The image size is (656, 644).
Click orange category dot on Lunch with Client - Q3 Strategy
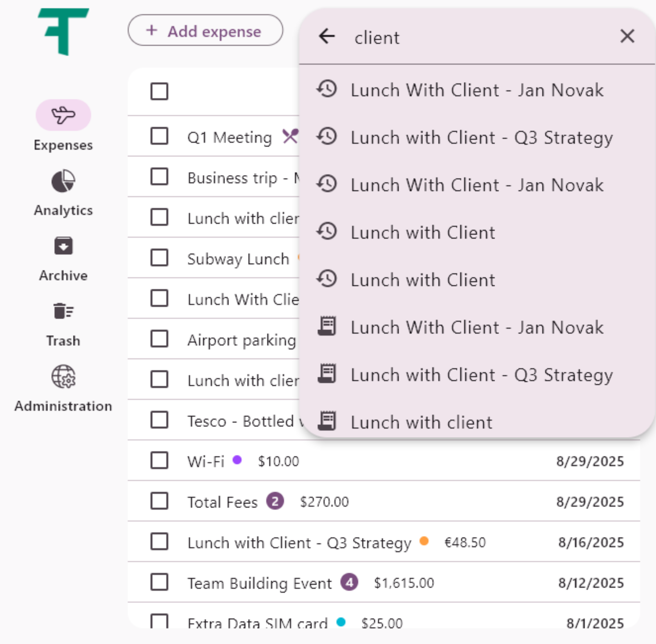424,541
